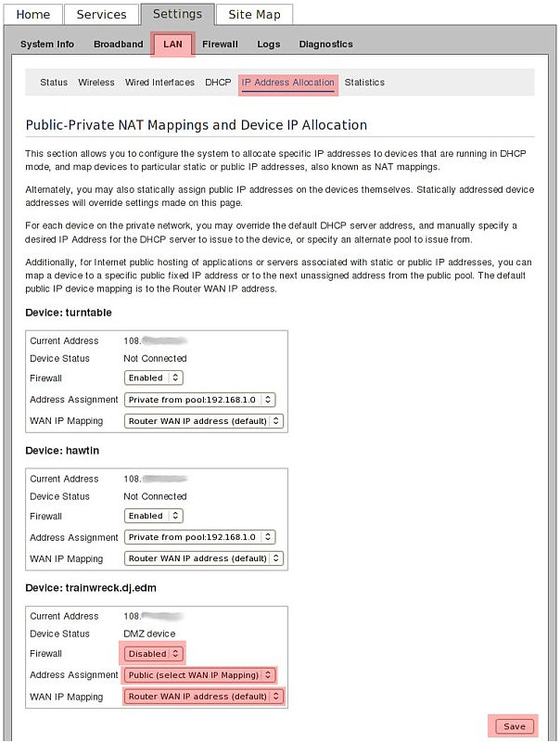Click the Save button
The image size is (560, 743).
(x=514, y=726)
